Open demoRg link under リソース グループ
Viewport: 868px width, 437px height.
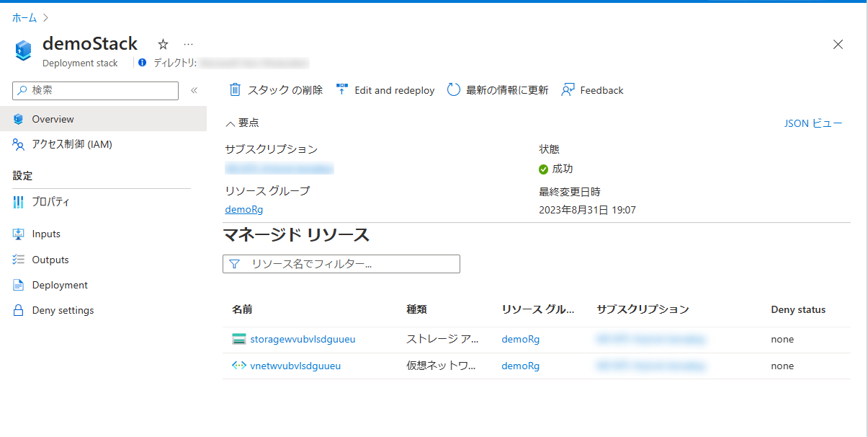244,210
